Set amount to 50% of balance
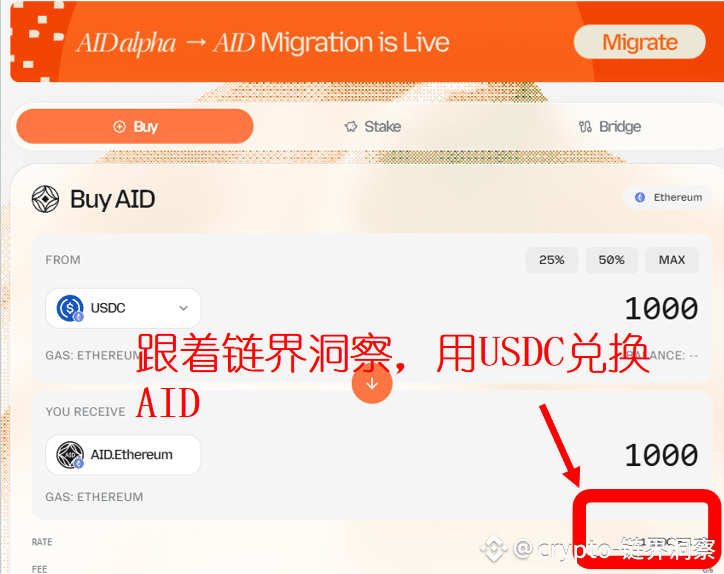This screenshot has width=724, height=574. pyautogui.click(x=612, y=260)
